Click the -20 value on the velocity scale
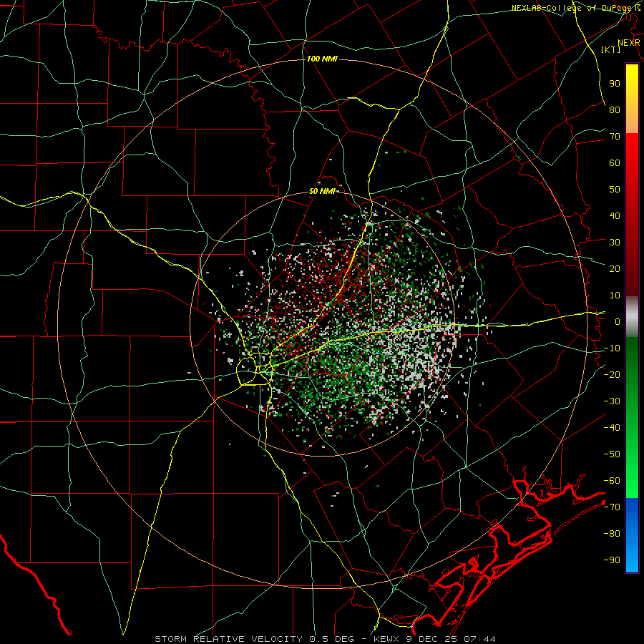The height and width of the screenshot is (644, 644). [x=612, y=374]
